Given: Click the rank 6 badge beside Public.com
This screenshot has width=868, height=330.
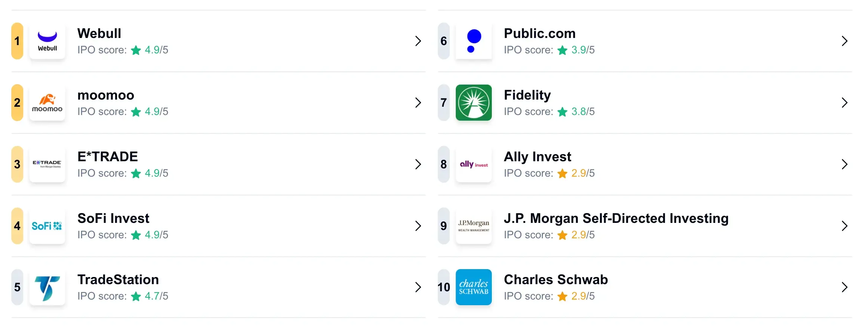Looking at the screenshot, I should [x=443, y=41].
